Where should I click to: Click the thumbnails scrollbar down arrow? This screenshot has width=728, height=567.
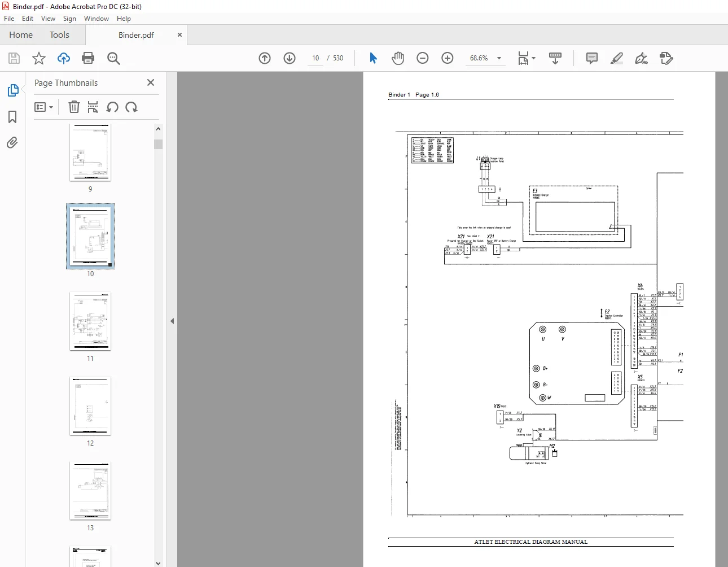158,562
